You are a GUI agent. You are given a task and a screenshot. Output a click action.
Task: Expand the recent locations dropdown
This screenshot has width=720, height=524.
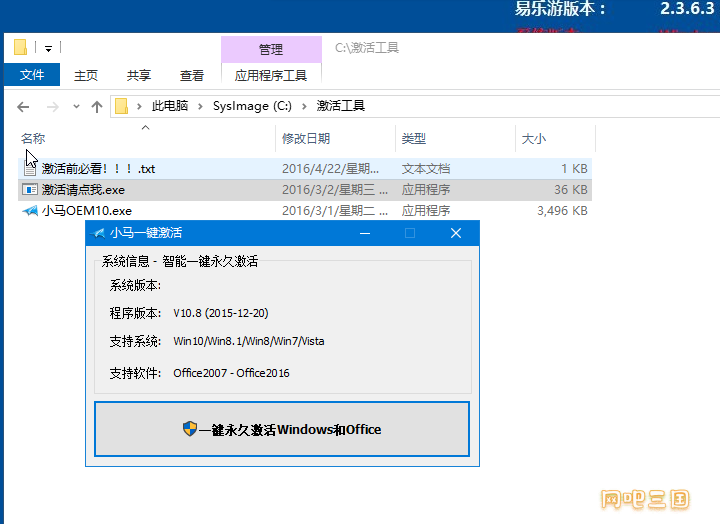point(76,107)
